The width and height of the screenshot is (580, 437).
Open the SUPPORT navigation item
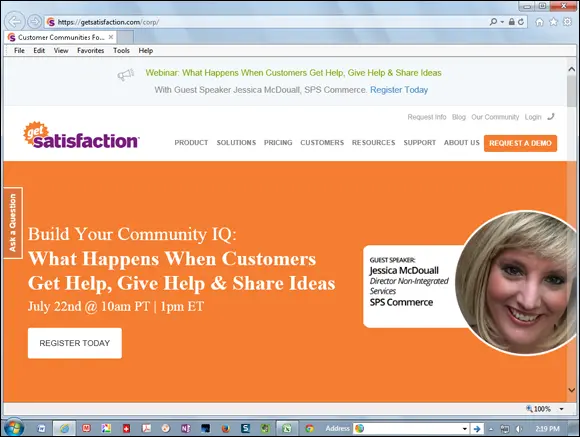[420, 143]
